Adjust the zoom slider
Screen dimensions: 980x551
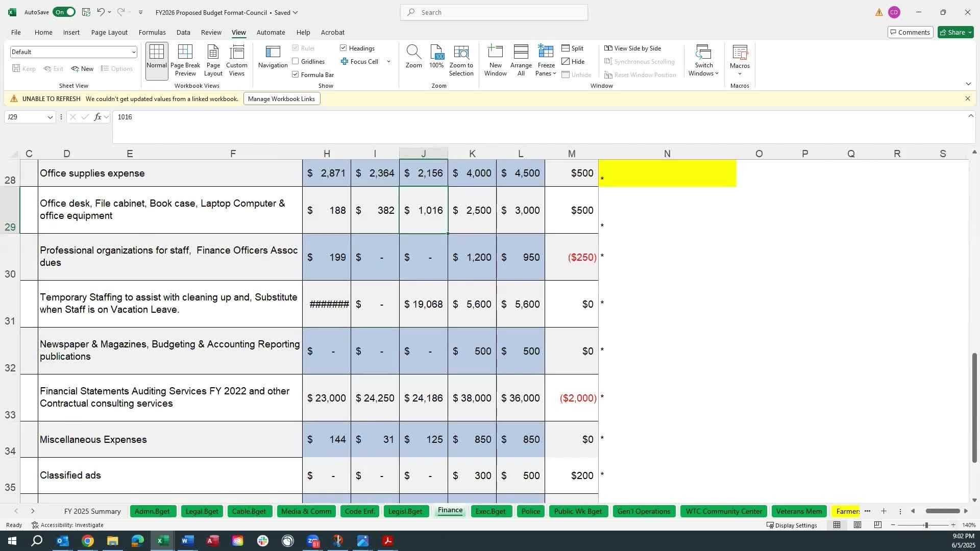tap(926, 525)
